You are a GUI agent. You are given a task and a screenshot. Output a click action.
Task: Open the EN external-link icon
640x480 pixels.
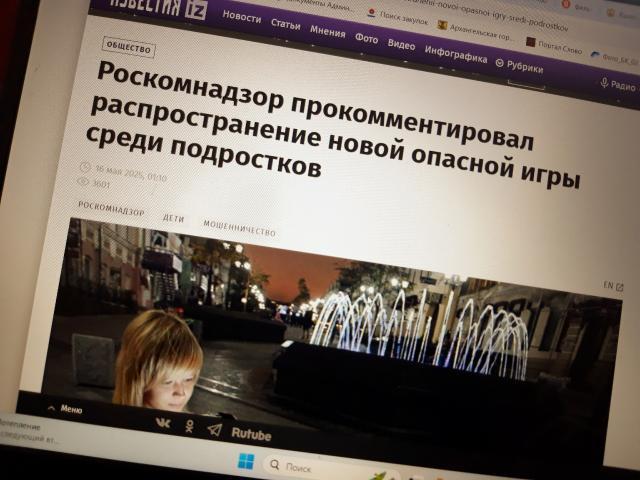click(x=620, y=287)
